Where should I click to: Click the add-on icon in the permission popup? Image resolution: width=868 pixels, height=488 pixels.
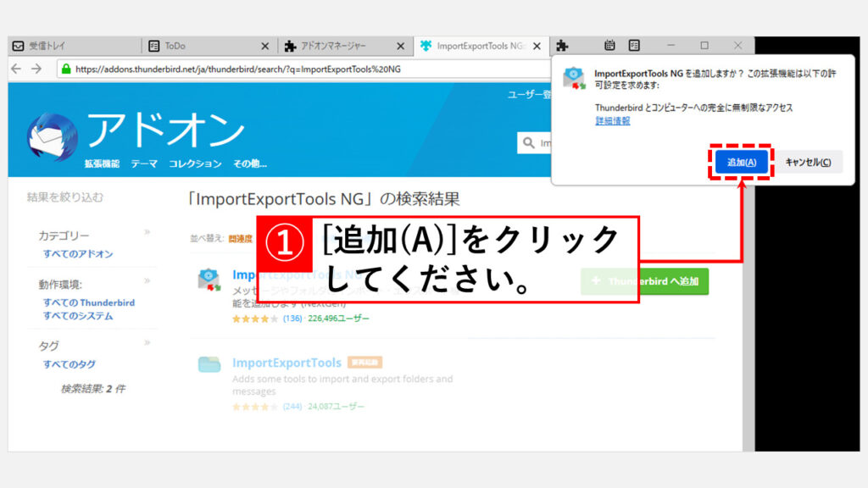tap(574, 79)
